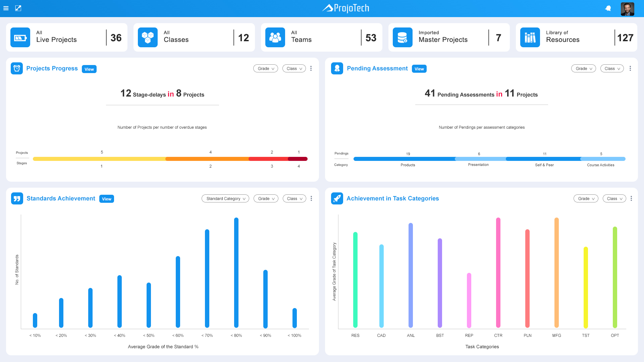The image size is (644, 362).
Task: Click the Library of Resources books icon
Action: [x=530, y=38]
